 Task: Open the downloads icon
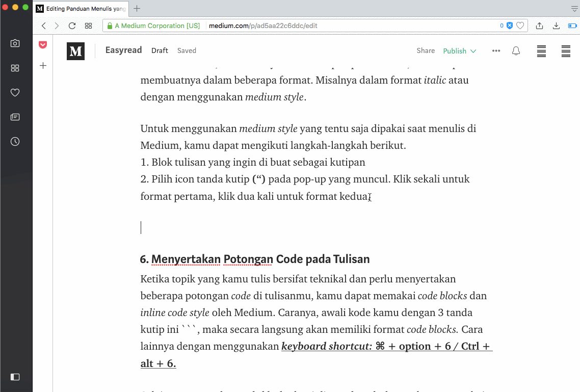[x=556, y=25]
